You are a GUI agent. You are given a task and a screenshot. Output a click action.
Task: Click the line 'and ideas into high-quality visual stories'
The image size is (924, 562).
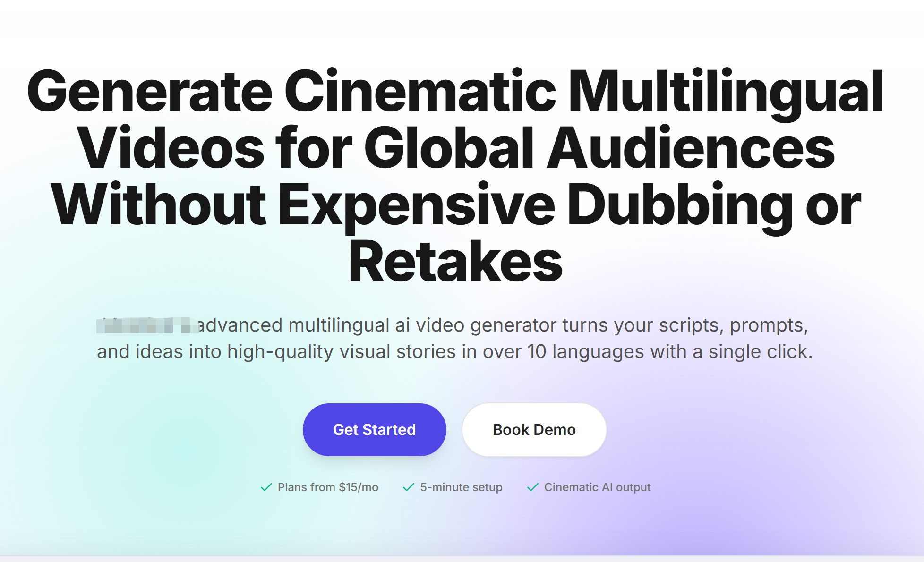tap(454, 352)
